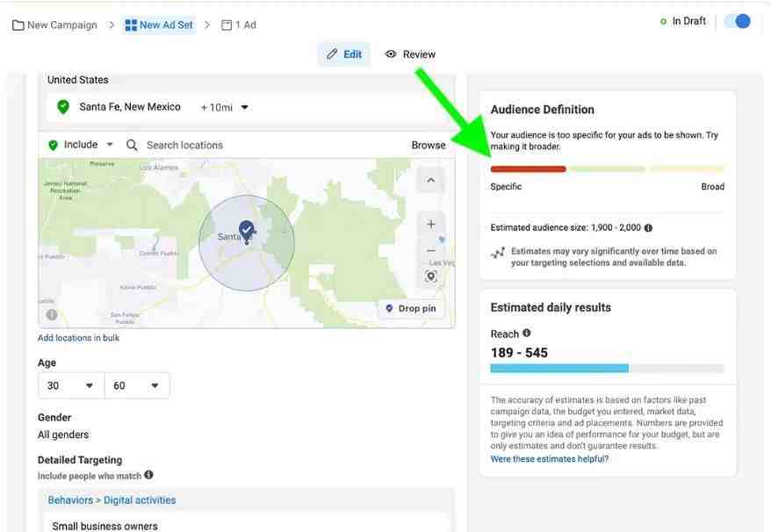Click Were these estimates helpful link

pyautogui.click(x=549, y=459)
